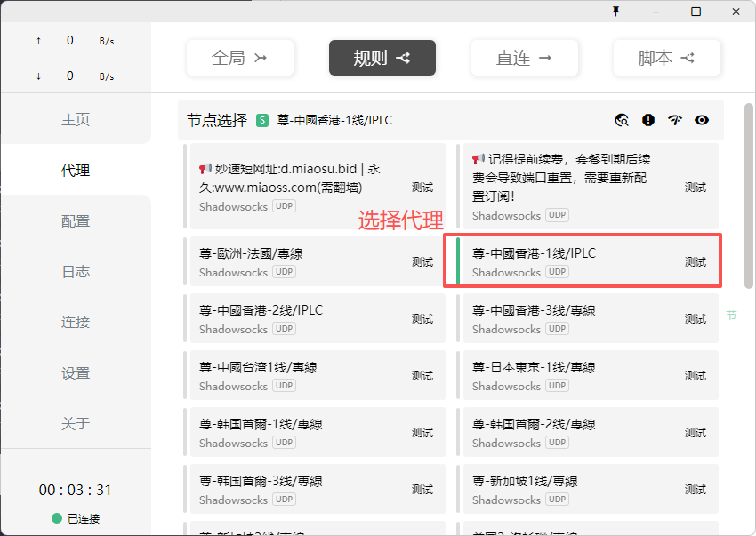Switch proxy mode to 脚本

(666, 58)
